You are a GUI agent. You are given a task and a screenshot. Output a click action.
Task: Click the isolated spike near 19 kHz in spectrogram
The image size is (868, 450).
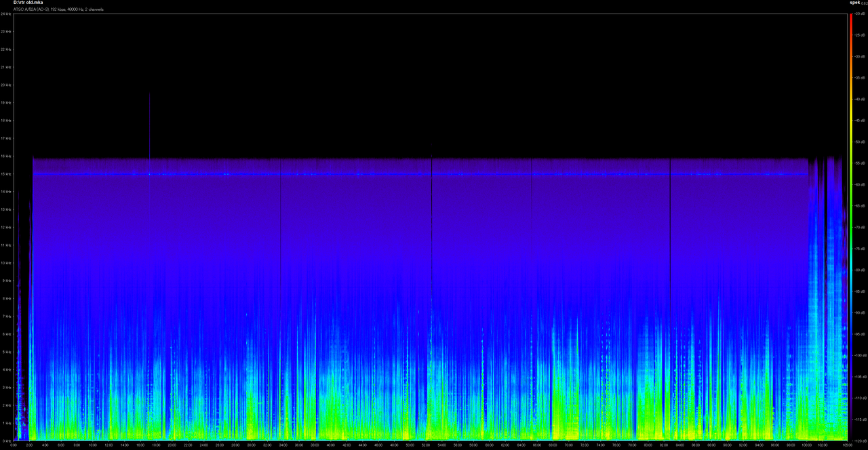pos(149,125)
